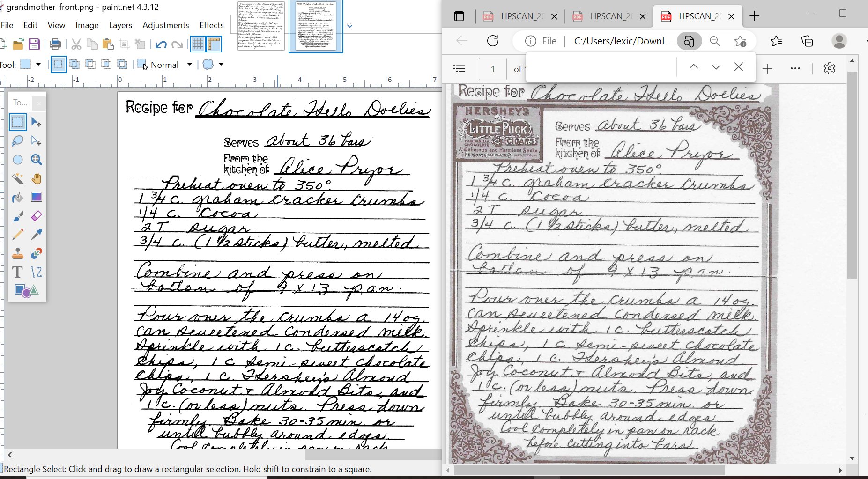The height and width of the screenshot is (479, 868).
Task: Select the Shapes tool
Action: (x=26, y=291)
